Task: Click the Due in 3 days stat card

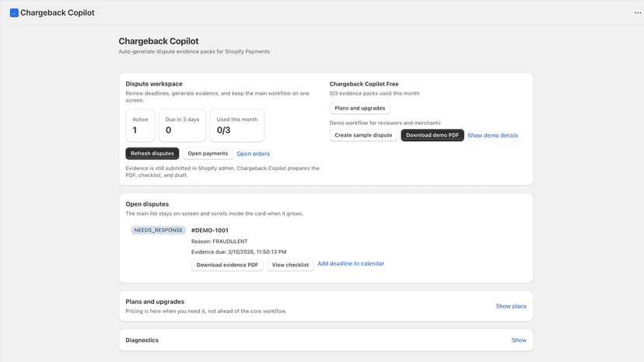Action: click(x=182, y=126)
